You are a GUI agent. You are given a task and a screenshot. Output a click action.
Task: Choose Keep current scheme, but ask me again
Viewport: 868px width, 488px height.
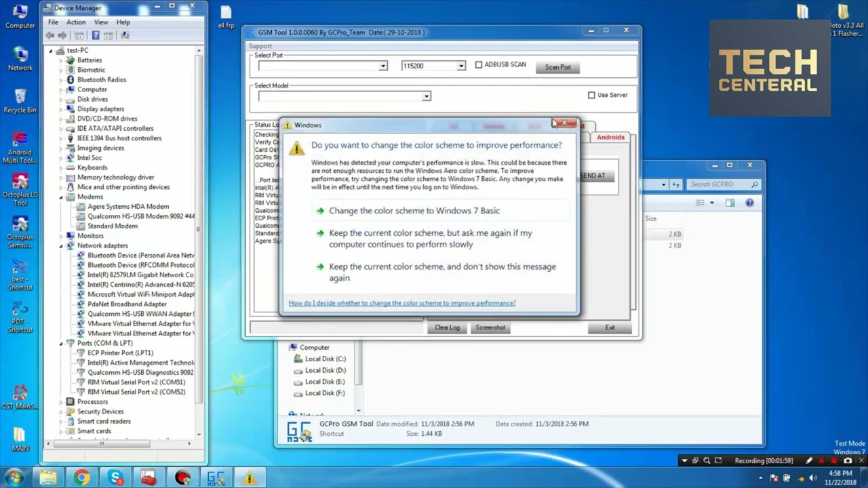click(x=441, y=239)
